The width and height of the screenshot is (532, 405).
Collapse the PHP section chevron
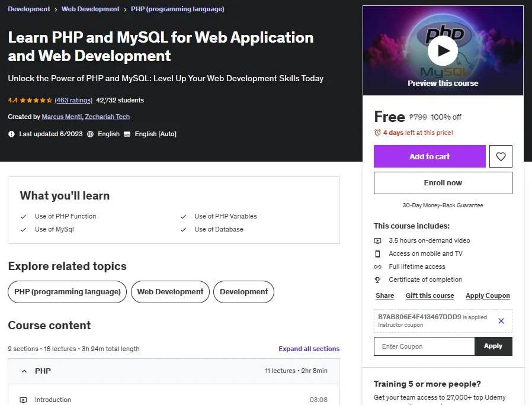(x=24, y=371)
